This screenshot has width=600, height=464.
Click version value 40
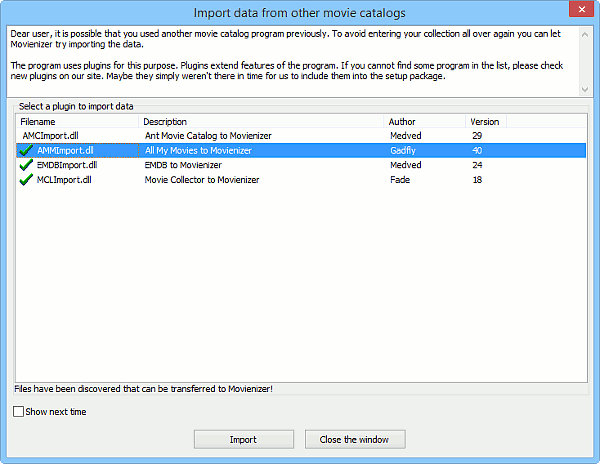tap(477, 150)
